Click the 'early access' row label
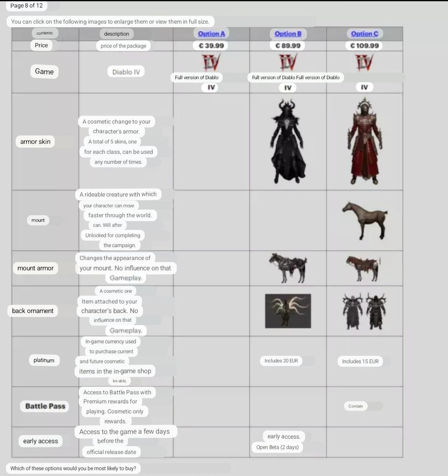Image resolution: width=448 pixels, height=476 pixels. [41, 441]
